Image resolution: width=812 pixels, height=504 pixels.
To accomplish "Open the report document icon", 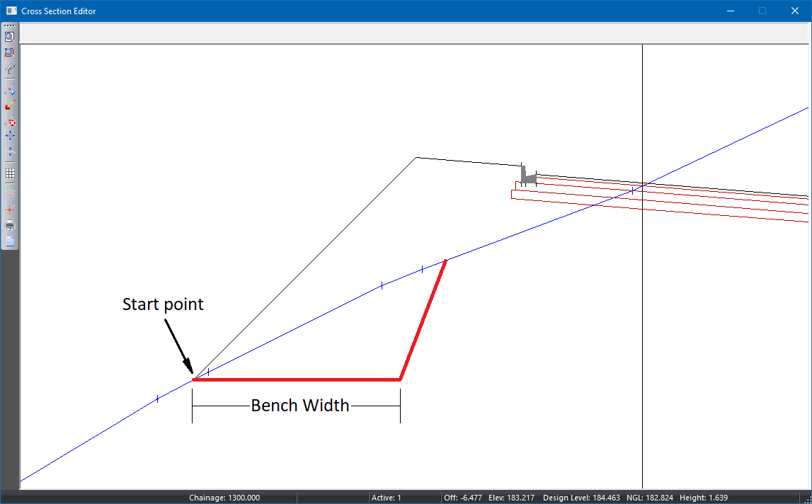I will pos(10,241).
